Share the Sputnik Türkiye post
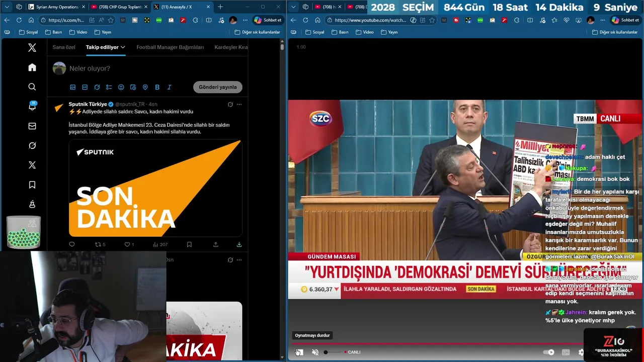 point(215,244)
